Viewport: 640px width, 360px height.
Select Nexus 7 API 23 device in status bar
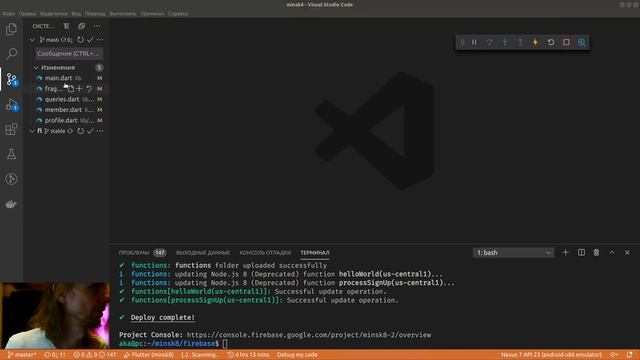coord(551,355)
